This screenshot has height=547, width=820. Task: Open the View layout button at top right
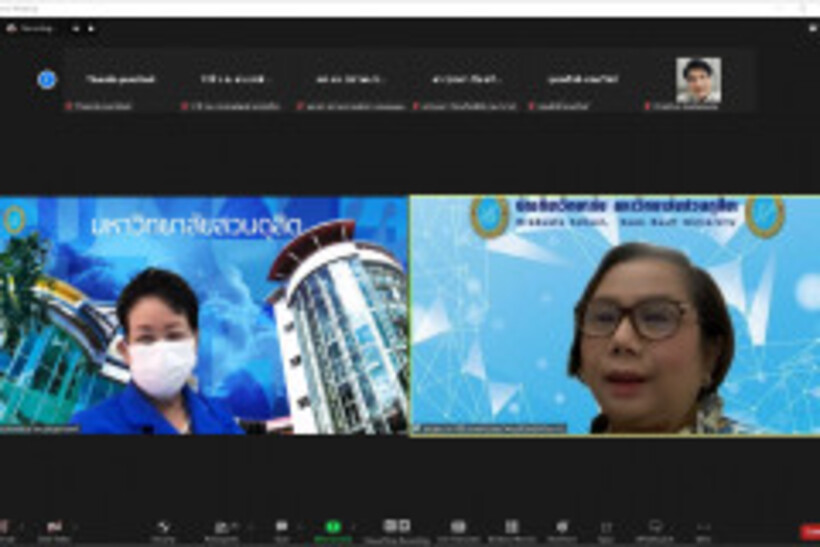pos(814,29)
